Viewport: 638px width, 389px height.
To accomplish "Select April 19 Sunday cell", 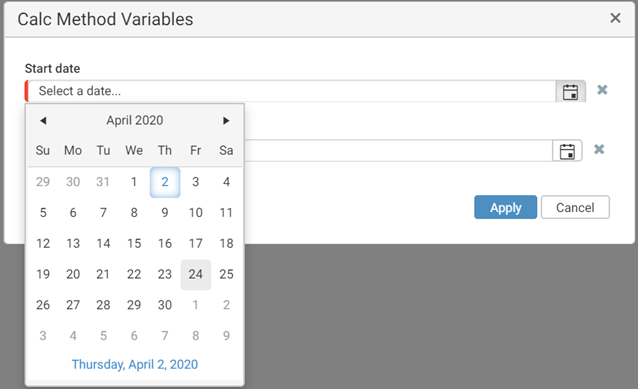I will tap(43, 274).
